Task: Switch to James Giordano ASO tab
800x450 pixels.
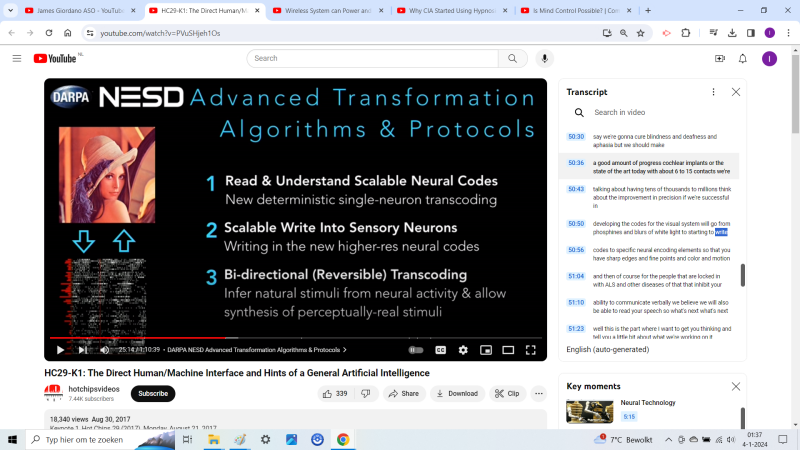Action: [x=81, y=10]
